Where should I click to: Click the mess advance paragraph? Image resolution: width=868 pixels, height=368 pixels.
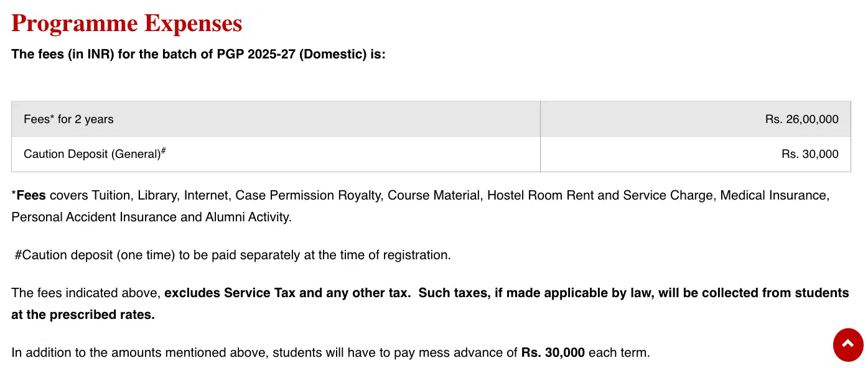330,352
